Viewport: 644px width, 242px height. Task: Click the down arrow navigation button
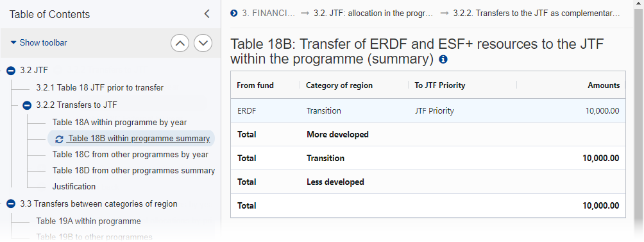[203, 43]
